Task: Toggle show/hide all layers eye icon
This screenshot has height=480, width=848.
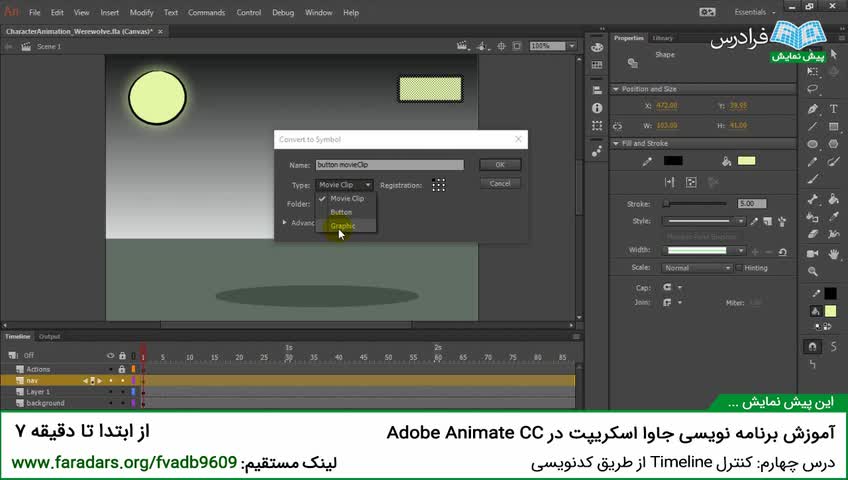Action: 110,356
